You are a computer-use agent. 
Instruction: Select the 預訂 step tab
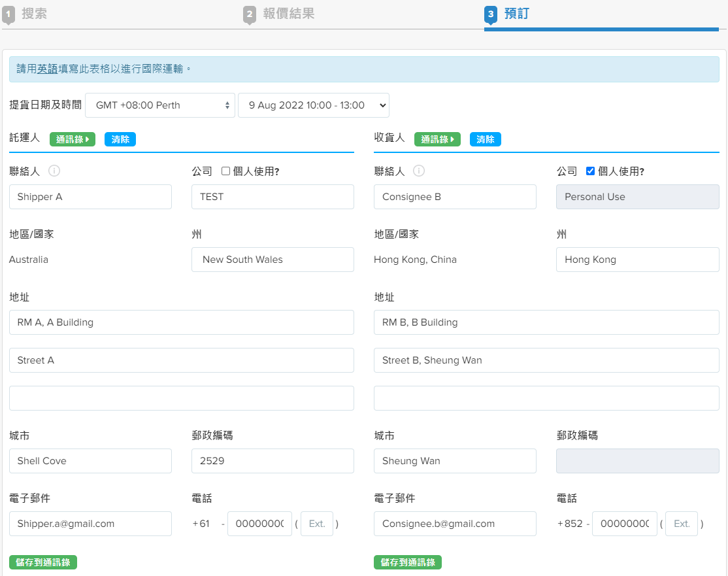(x=517, y=14)
